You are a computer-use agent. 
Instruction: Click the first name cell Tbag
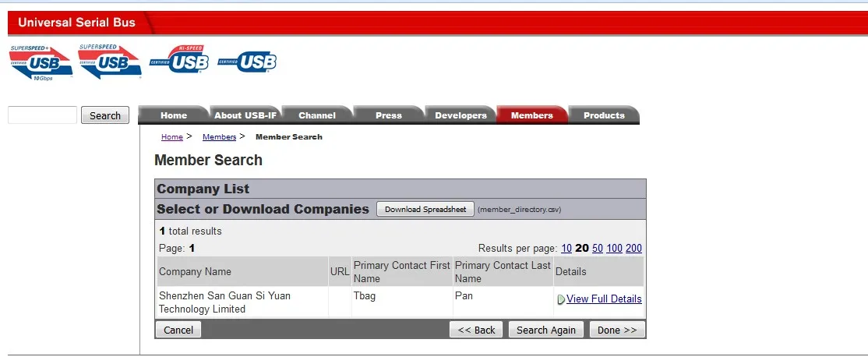pyautogui.click(x=364, y=296)
